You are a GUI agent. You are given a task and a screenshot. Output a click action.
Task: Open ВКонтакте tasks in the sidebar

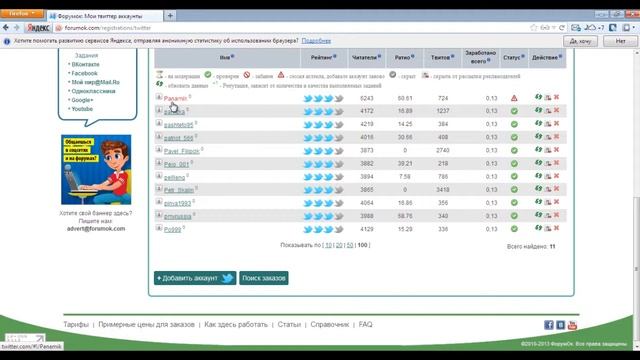[x=85, y=64]
